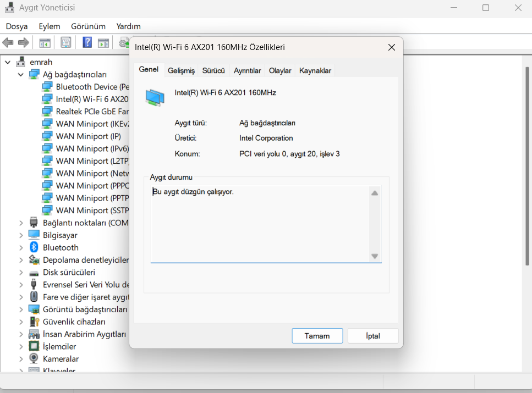The width and height of the screenshot is (532, 393).
Task: Switch to the Ayrıntılar tab
Action: [248, 70]
